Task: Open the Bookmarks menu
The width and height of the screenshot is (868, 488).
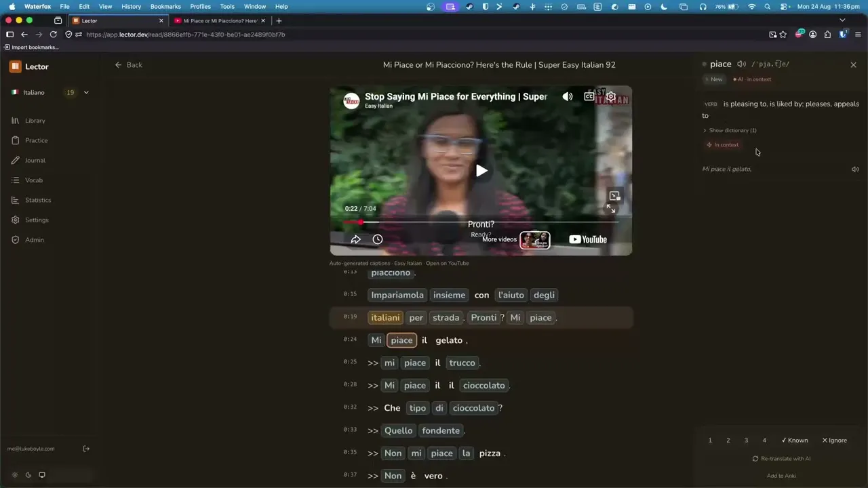Action: pyautogui.click(x=165, y=7)
